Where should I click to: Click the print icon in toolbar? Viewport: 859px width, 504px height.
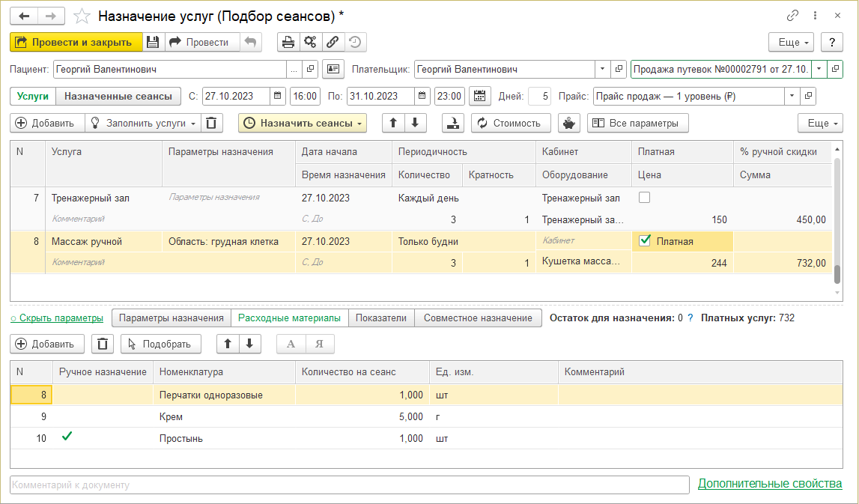pos(288,43)
